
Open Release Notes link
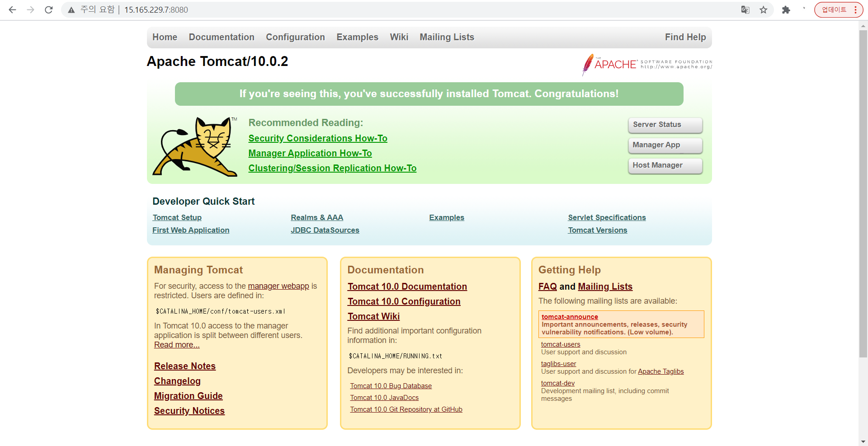(x=185, y=366)
